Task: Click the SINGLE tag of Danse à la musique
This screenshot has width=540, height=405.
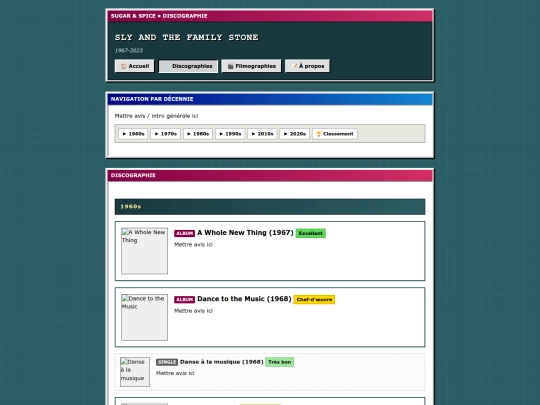Action: 167,362
